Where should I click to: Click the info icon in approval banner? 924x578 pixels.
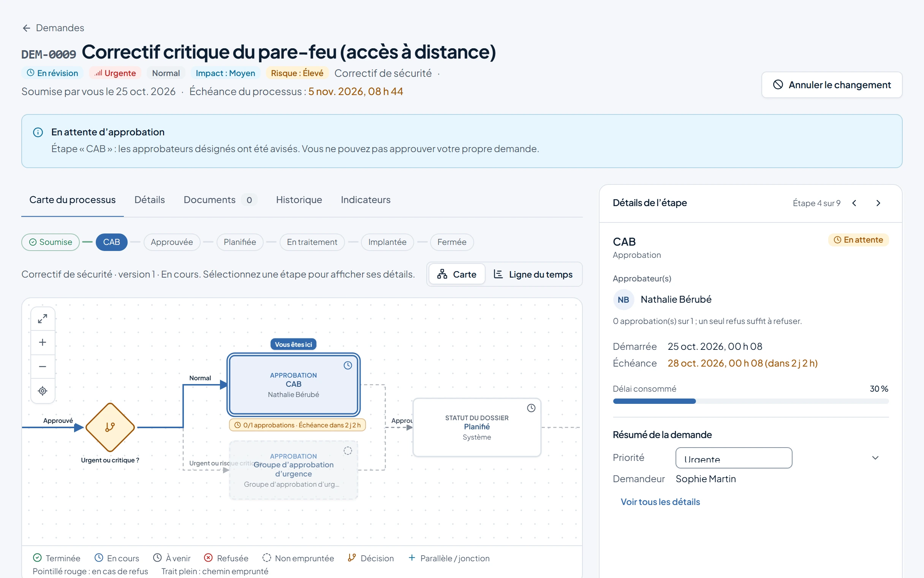(38, 132)
